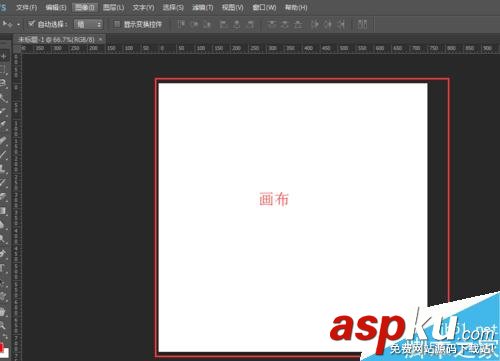The width and height of the screenshot is (500, 361).
Task: Click Align bottom edges icon
Action: pyautogui.click(x=207, y=24)
